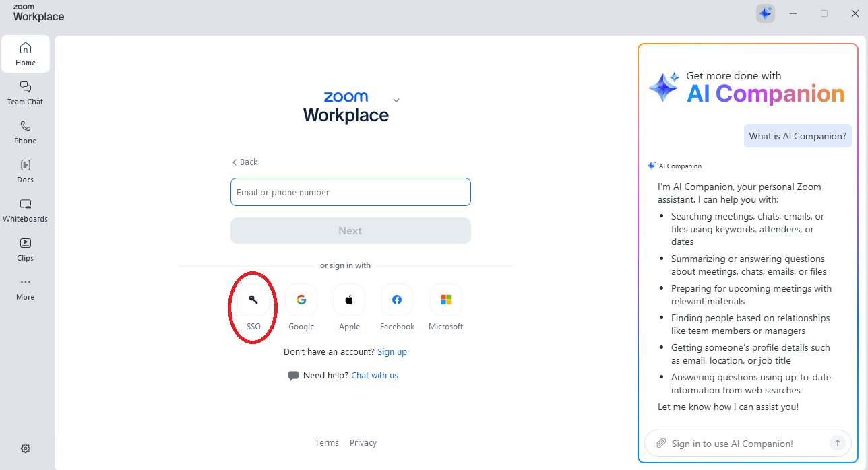Viewport: 868px width, 470px height.
Task: Select the Home tab
Action: (25, 53)
